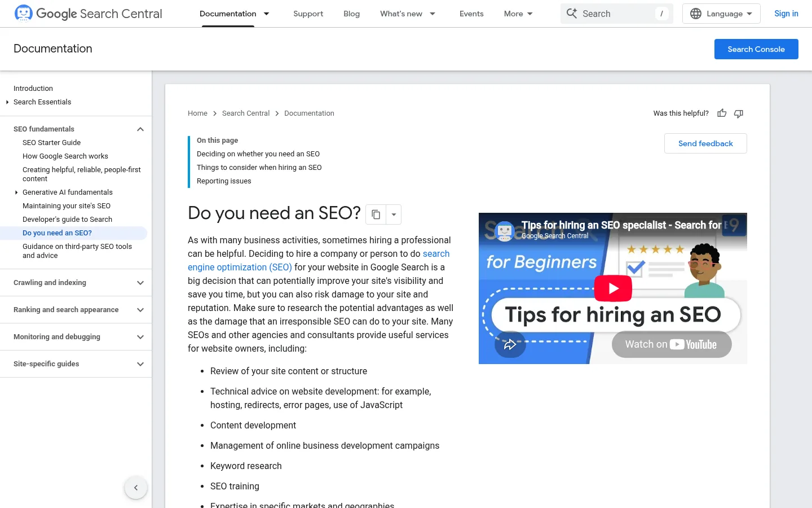
Task: Click the Sign in link
Action: [786, 14]
